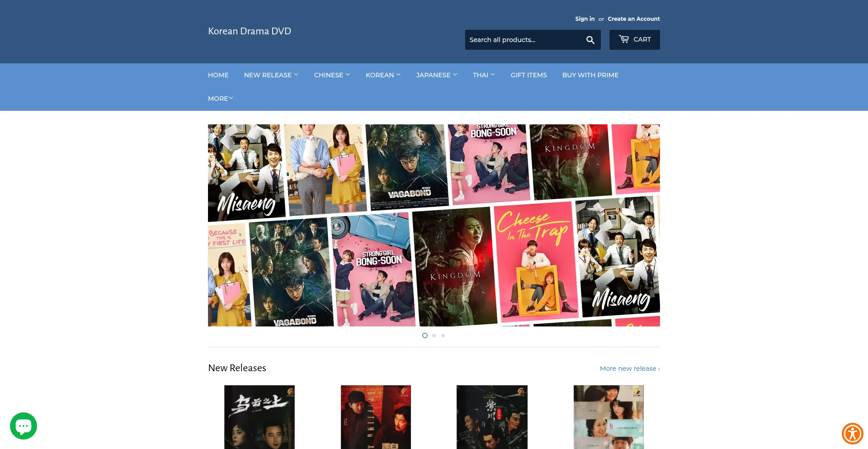The width and height of the screenshot is (868, 449).
Task: Click the cart bag icon inside CART button
Action: pos(624,39)
